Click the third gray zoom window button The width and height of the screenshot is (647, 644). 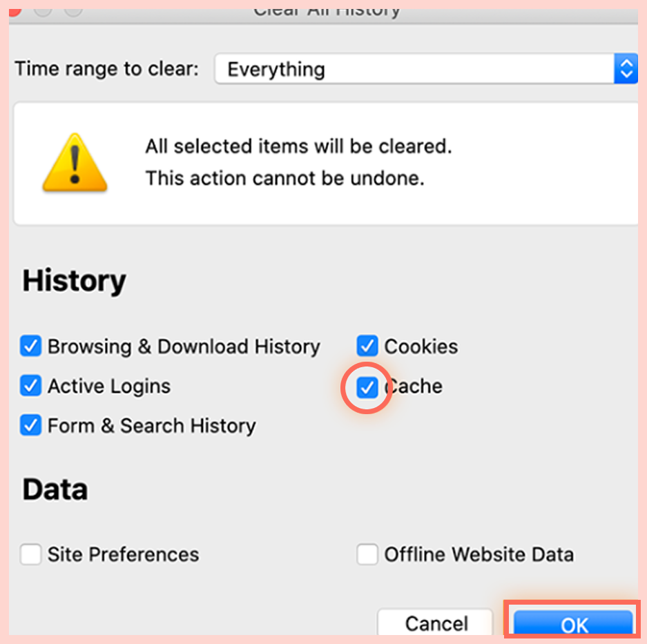tap(72, 10)
